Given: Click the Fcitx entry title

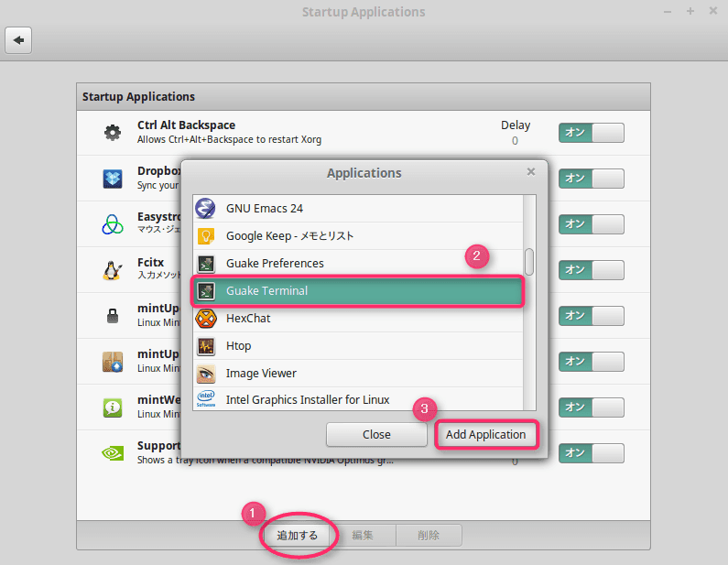Looking at the screenshot, I should (x=150, y=262).
